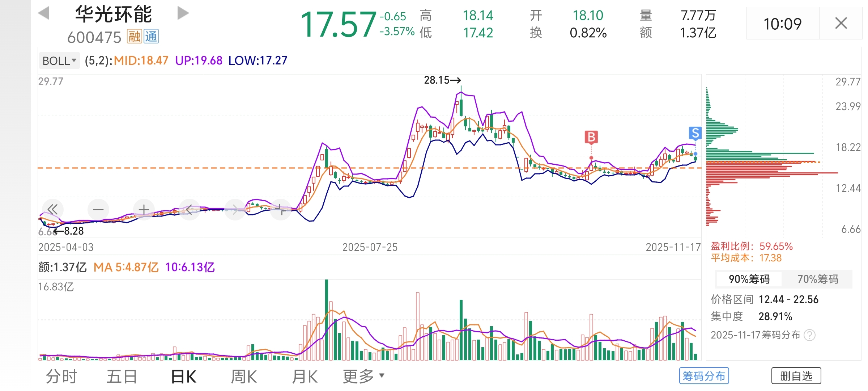Image resolution: width=868 pixels, height=391 pixels.
Task: Select the 70%筹码 option
Action: click(818, 279)
